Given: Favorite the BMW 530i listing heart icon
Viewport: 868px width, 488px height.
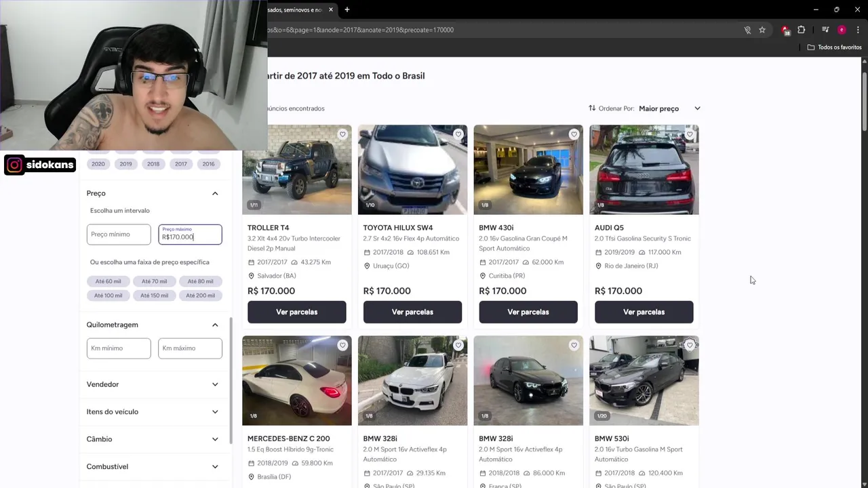Looking at the screenshot, I should click(690, 345).
